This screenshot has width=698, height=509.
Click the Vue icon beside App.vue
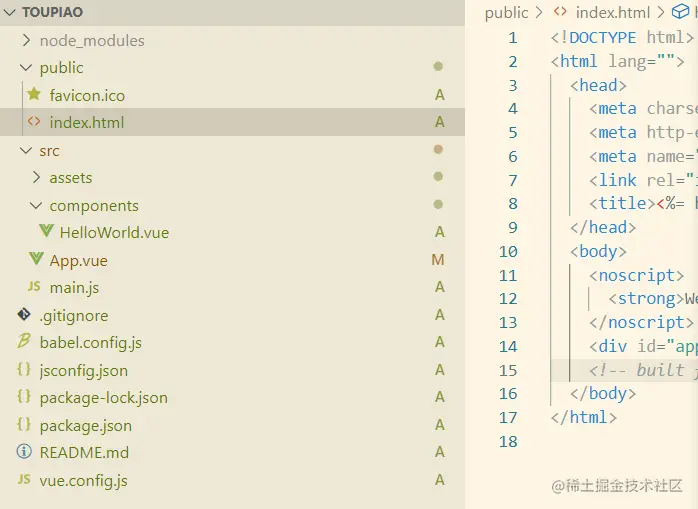click(36, 259)
